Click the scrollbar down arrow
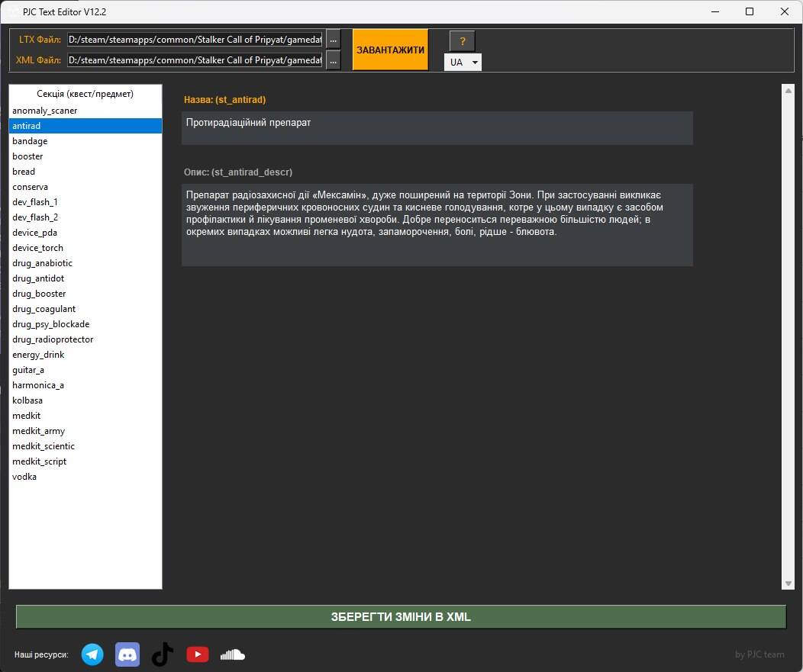The height and width of the screenshot is (672, 803). click(788, 584)
